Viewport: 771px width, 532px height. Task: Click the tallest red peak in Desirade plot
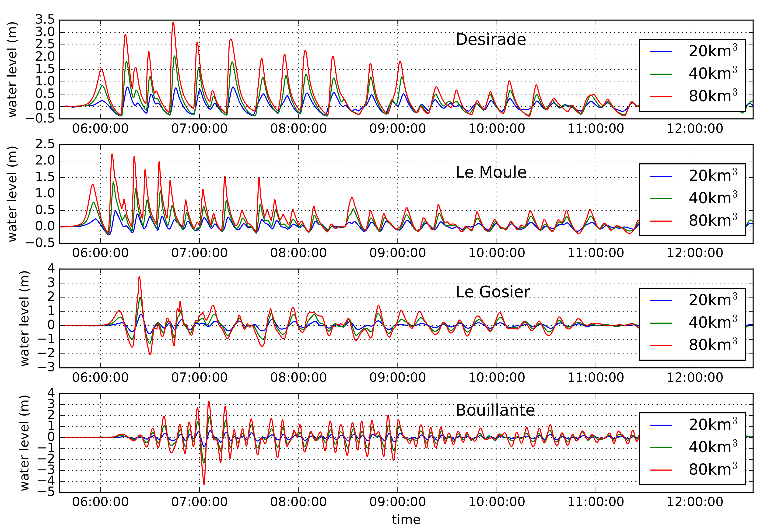click(173, 23)
